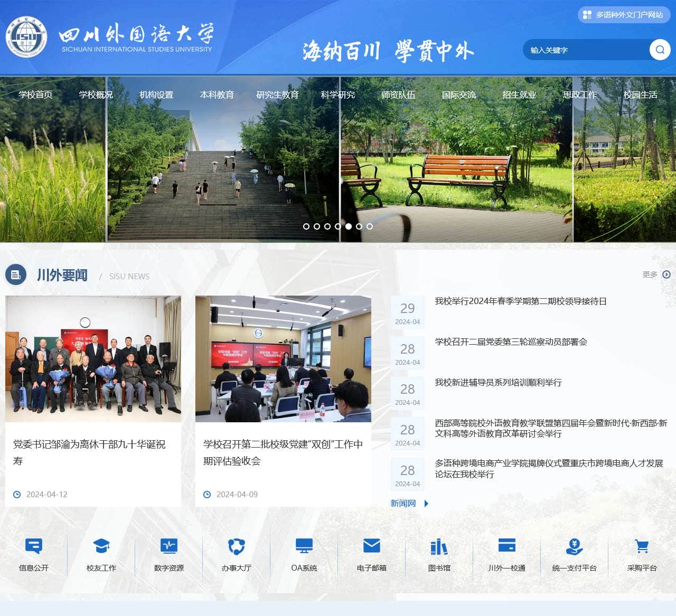The width and height of the screenshot is (676, 616).
Task: Expand the 机构设置 navigation menu
Action: [157, 95]
